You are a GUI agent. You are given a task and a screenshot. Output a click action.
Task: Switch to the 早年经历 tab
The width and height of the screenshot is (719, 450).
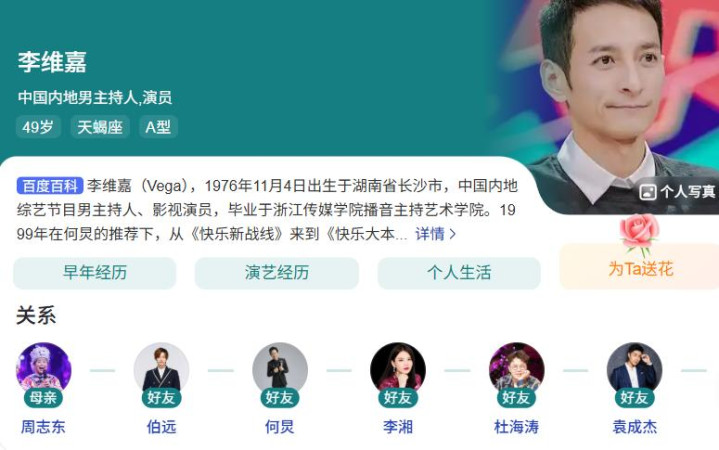coord(94,273)
